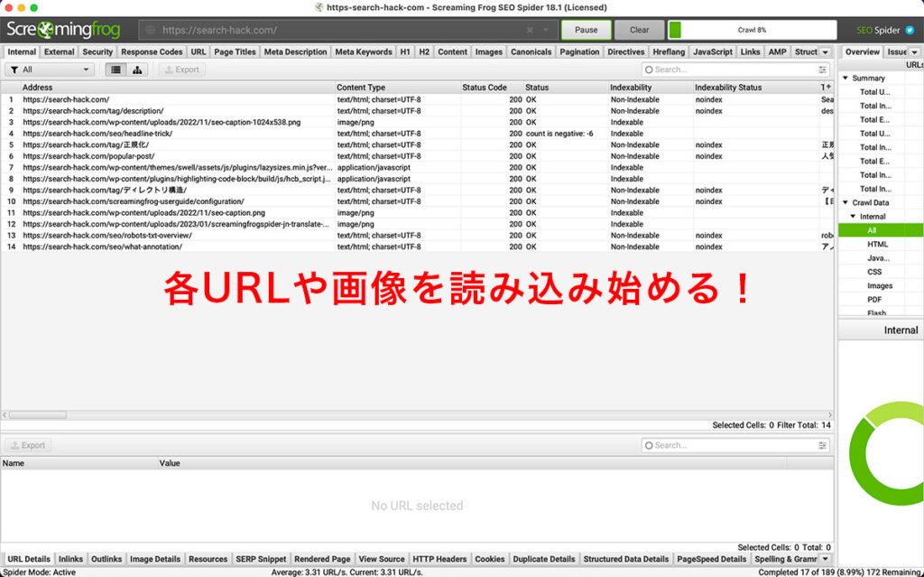Click the Clear button
This screenshot has height=577, width=924.
[640, 30]
